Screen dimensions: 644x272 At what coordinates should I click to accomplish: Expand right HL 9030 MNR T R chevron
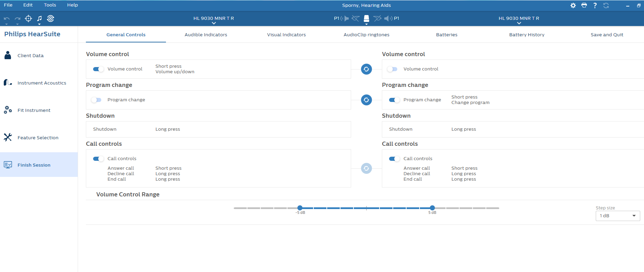tap(519, 23)
